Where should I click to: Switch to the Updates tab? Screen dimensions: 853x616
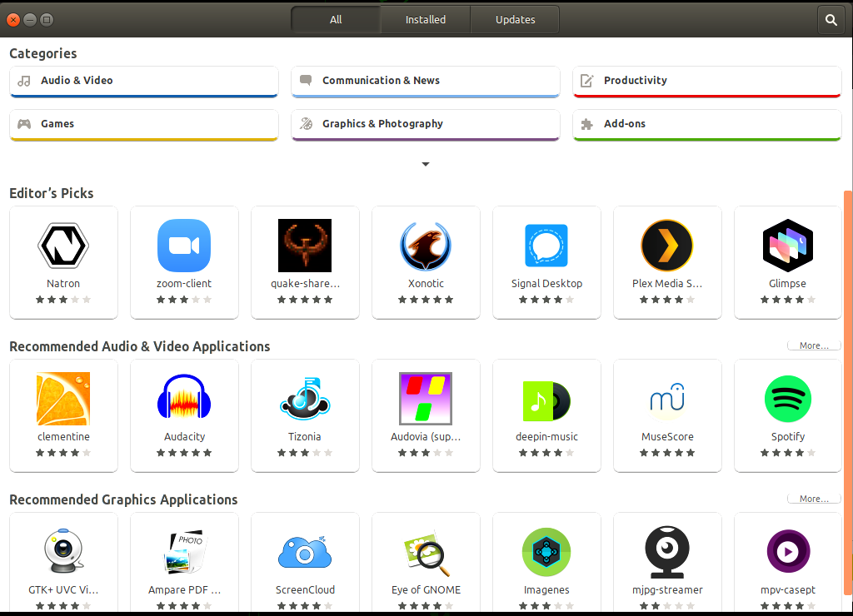tap(515, 20)
